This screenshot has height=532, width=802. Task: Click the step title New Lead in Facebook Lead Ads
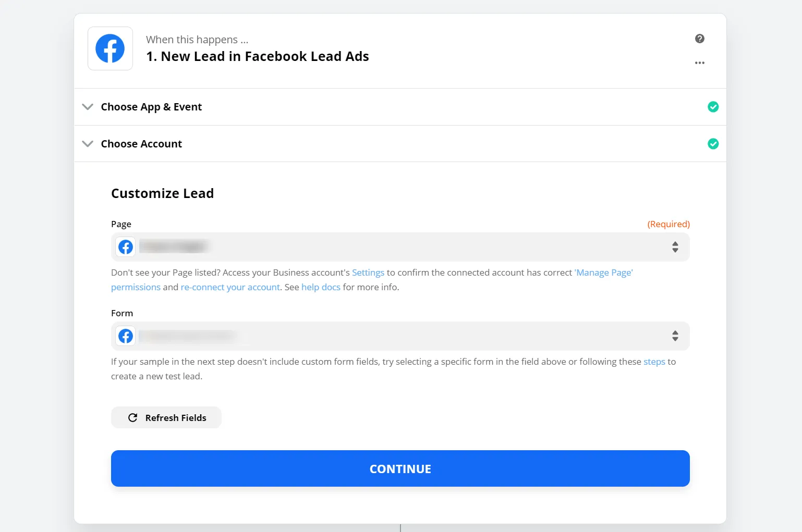click(x=258, y=56)
